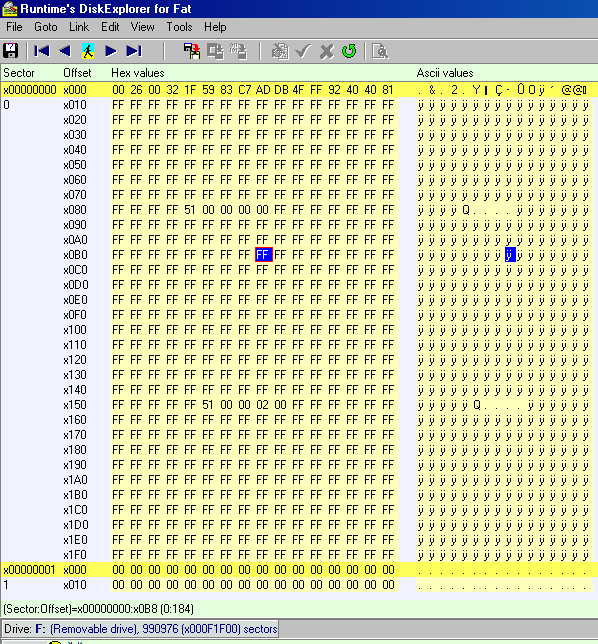Click the DiskExplorer title bar app icon
This screenshot has width=598, height=644.
click(x=9, y=9)
